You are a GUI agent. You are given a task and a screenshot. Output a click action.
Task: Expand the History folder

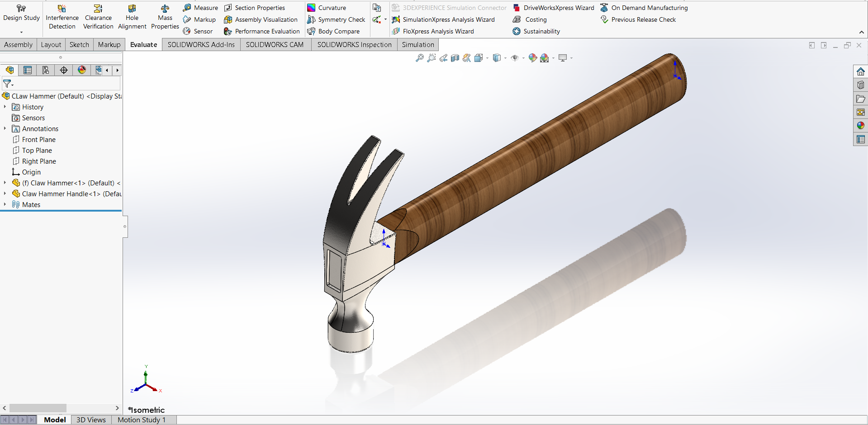[x=5, y=107]
